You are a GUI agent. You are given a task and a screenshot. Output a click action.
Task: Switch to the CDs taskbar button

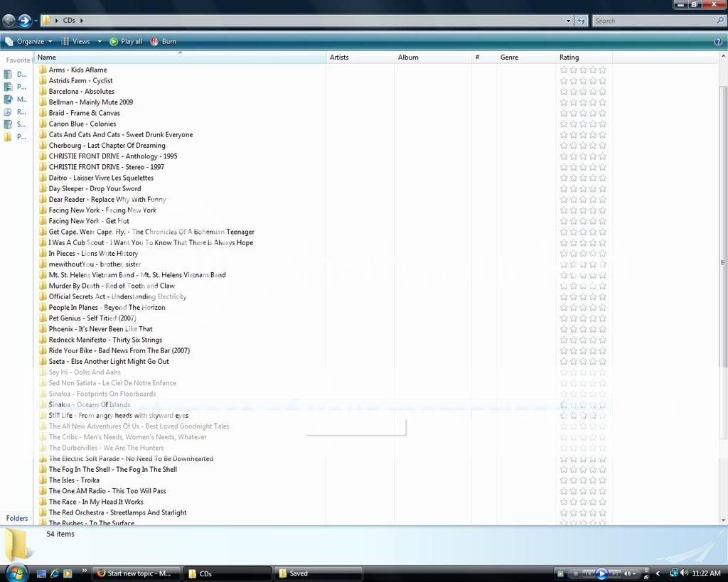coord(227,573)
